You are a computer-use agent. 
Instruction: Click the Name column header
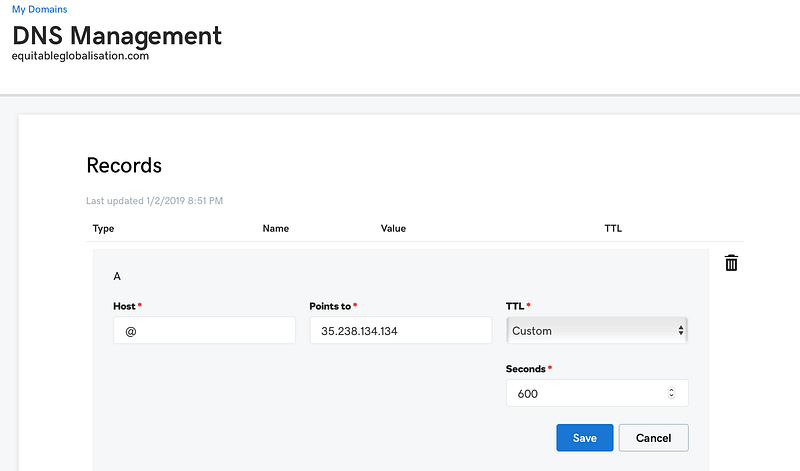pyautogui.click(x=276, y=229)
